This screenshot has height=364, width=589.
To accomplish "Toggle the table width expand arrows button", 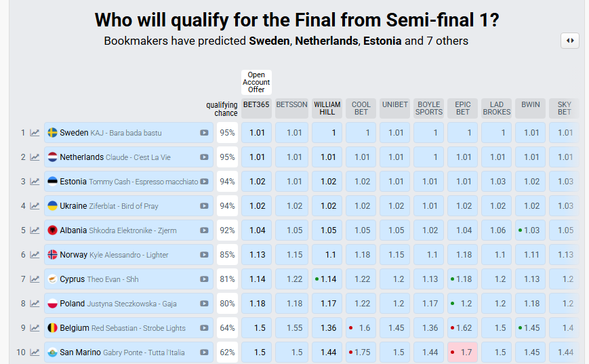I will click(x=570, y=41).
